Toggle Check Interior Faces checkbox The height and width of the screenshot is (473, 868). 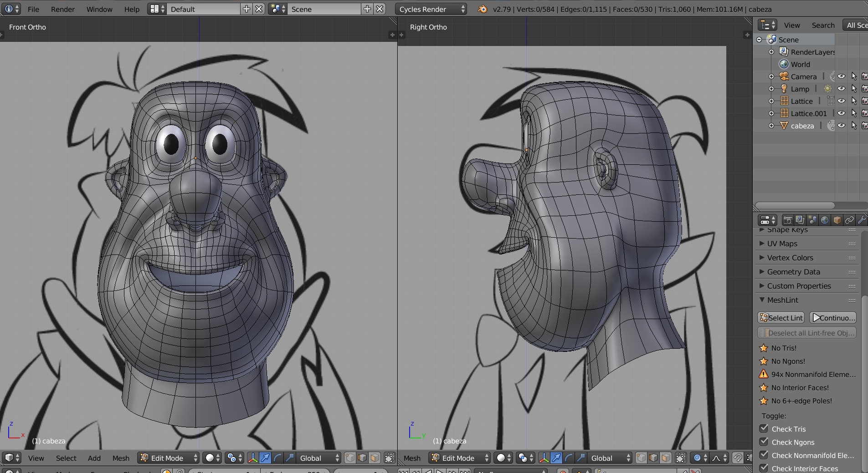pos(764,468)
